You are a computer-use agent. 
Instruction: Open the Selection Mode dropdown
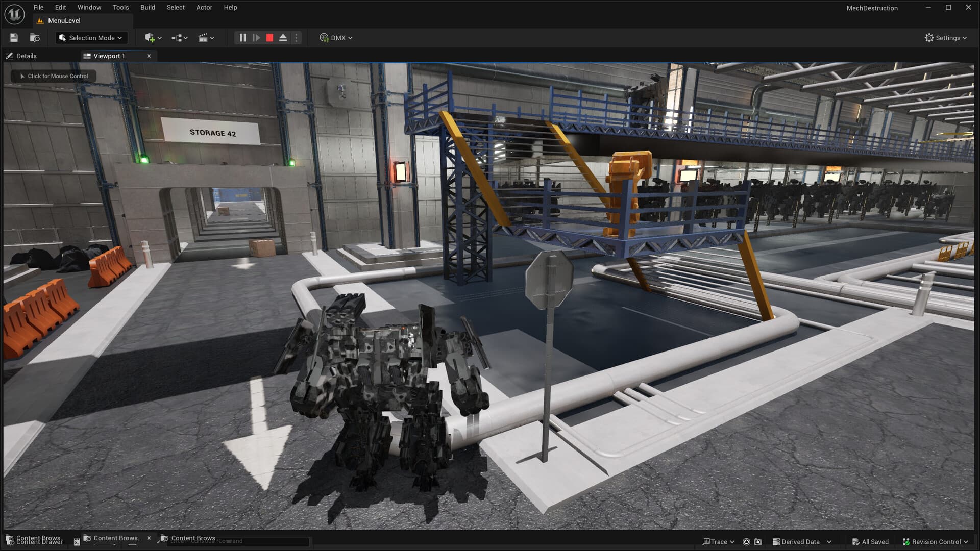[x=91, y=37]
